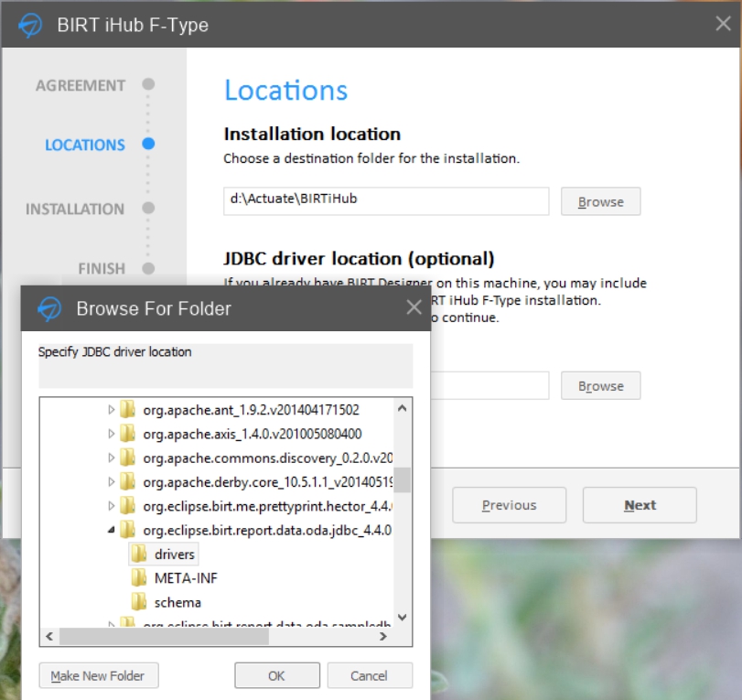Click folder icon of org.apache.commons.discovery
The height and width of the screenshot is (700, 742).
[x=128, y=458]
